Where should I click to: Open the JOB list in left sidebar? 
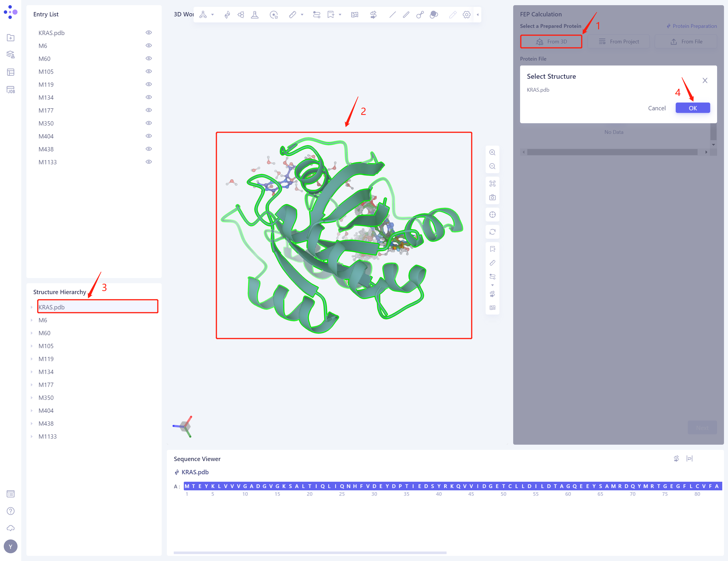tap(11, 90)
